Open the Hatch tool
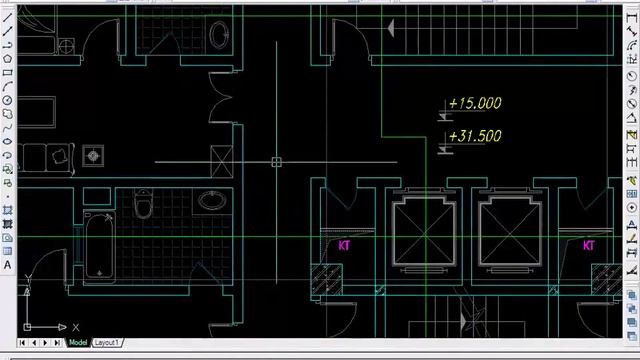Image resolution: width=640 pixels, height=360 pixels. [x=7, y=211]
